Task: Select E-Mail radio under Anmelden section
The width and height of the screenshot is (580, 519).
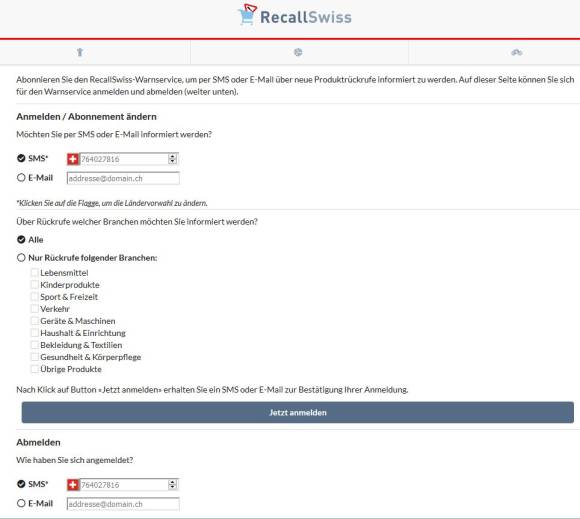Action: 21,178
